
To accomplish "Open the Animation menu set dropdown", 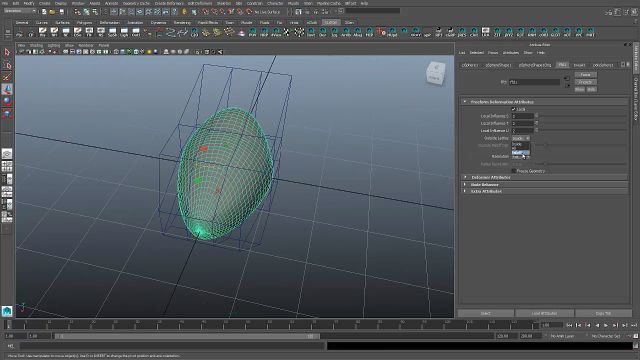I will pyautogui.click(x=20, y=11).
